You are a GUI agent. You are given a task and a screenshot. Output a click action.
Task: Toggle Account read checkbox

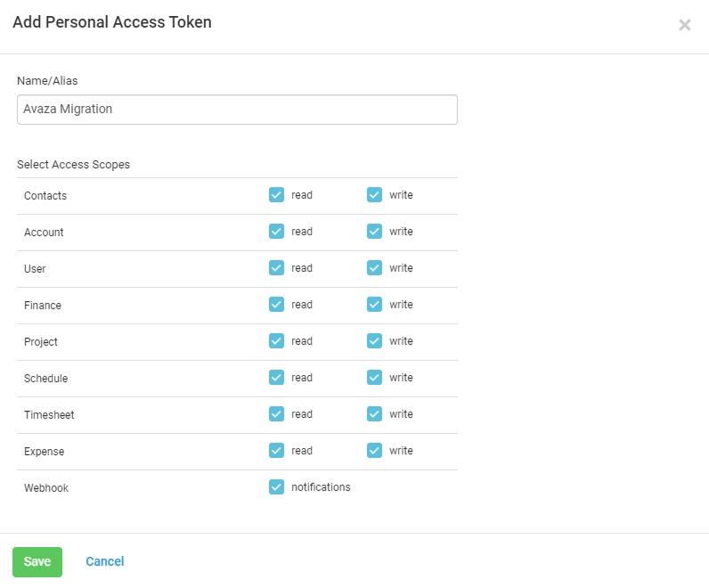276,232
